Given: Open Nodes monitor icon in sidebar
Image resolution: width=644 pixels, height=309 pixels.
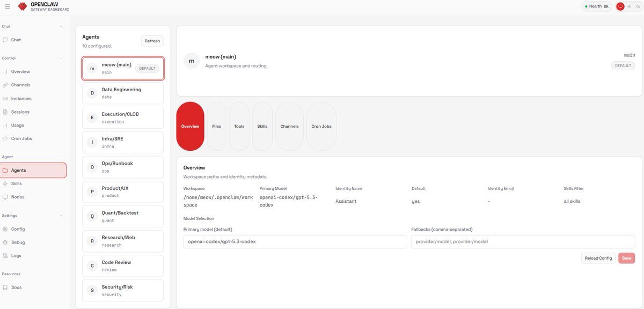Looking at the screenshot, I should coord(5,197).
